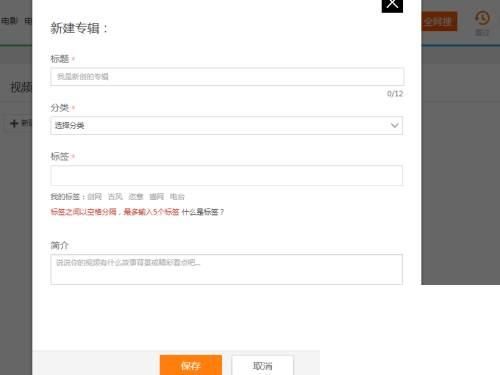The width and height of the screenshot is (500, 375).
Task: Pick the 电台 tag from my tags
Action: (177, 197)
